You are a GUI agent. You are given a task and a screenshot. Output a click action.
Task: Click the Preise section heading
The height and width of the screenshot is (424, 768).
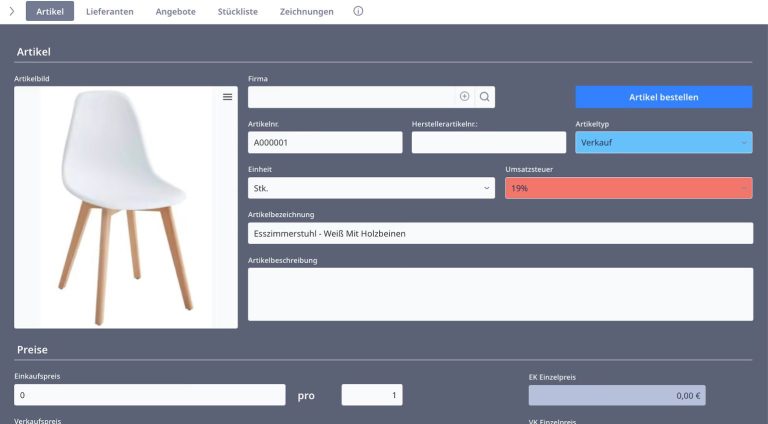32,350
